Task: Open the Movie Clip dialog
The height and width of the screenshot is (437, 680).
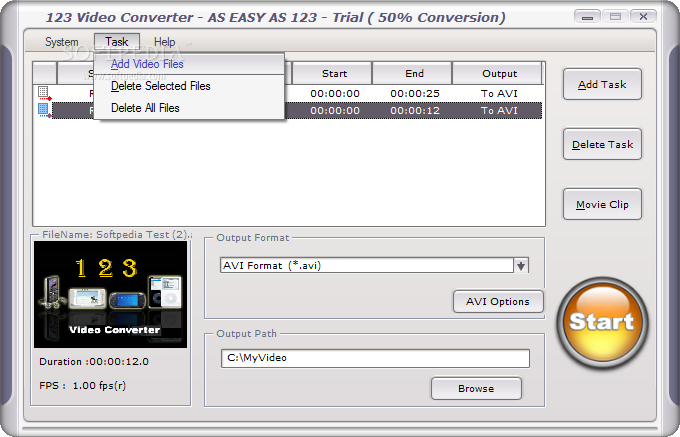Action: pyautogui.click(x=602, y=204)
